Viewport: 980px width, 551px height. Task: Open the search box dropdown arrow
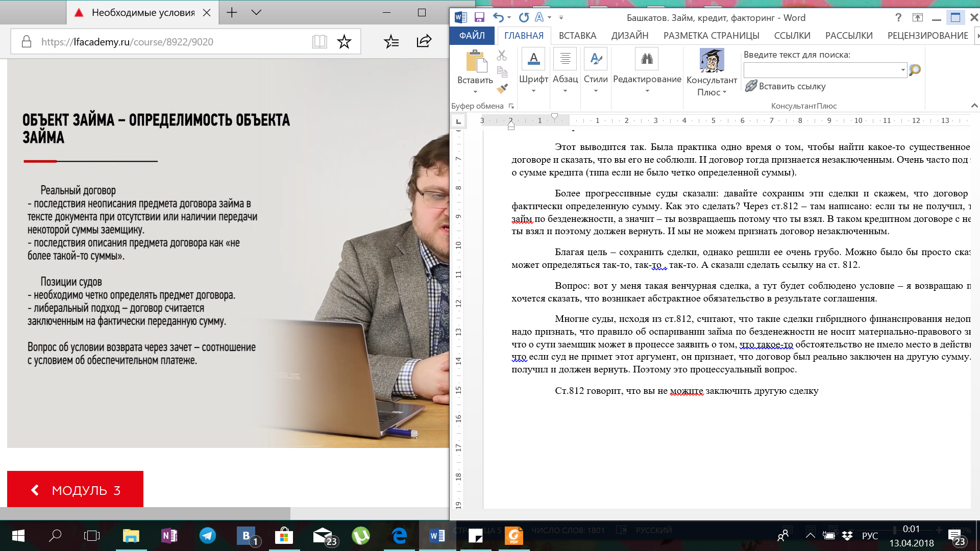tap(903, 70)
